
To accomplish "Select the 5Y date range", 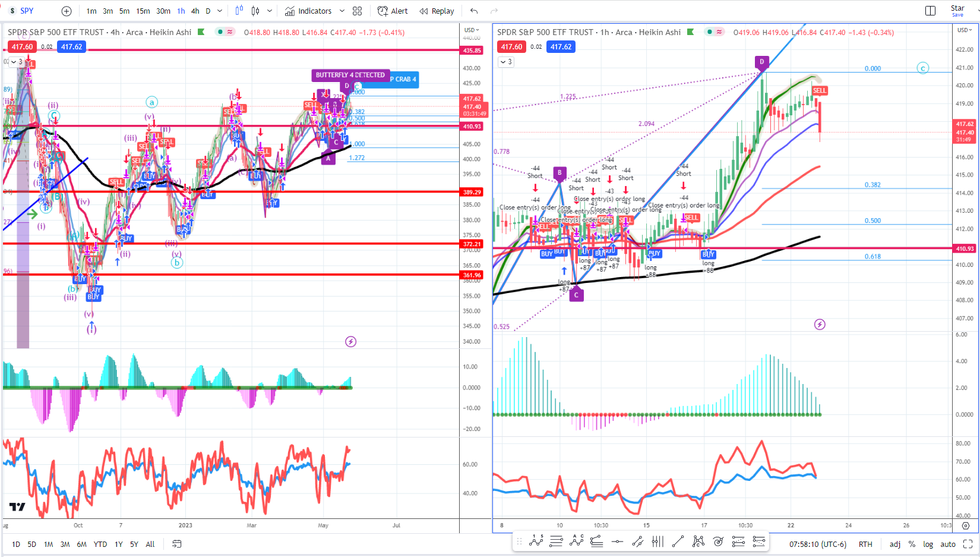I will coord(134,544).
